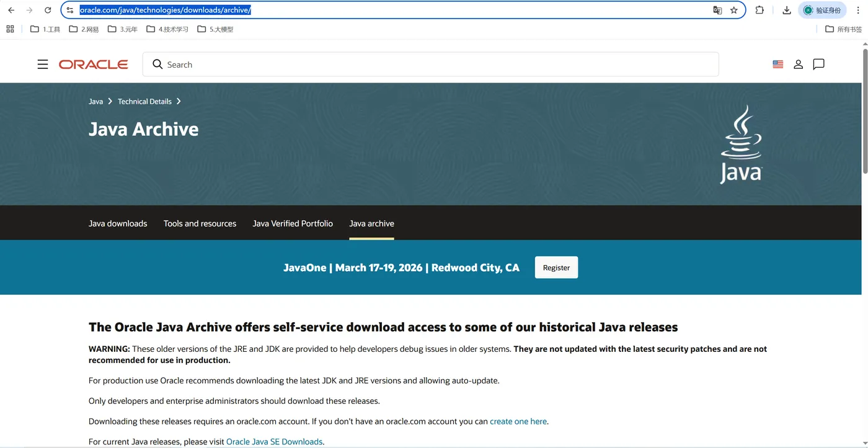Click the Oracle Search input field
This screenshot has height=448, width=868.
tap(430, 65)
